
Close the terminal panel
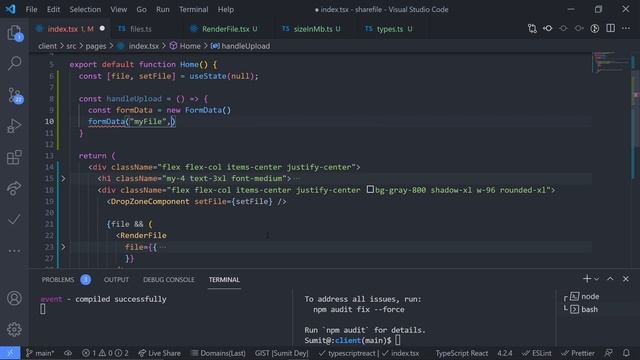pos(626,279)
